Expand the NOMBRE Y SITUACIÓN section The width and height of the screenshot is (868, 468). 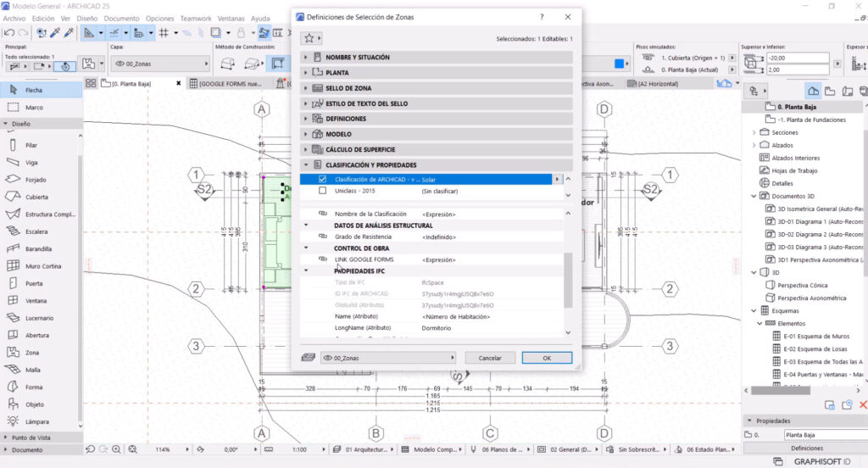click(x=356, y=58)
